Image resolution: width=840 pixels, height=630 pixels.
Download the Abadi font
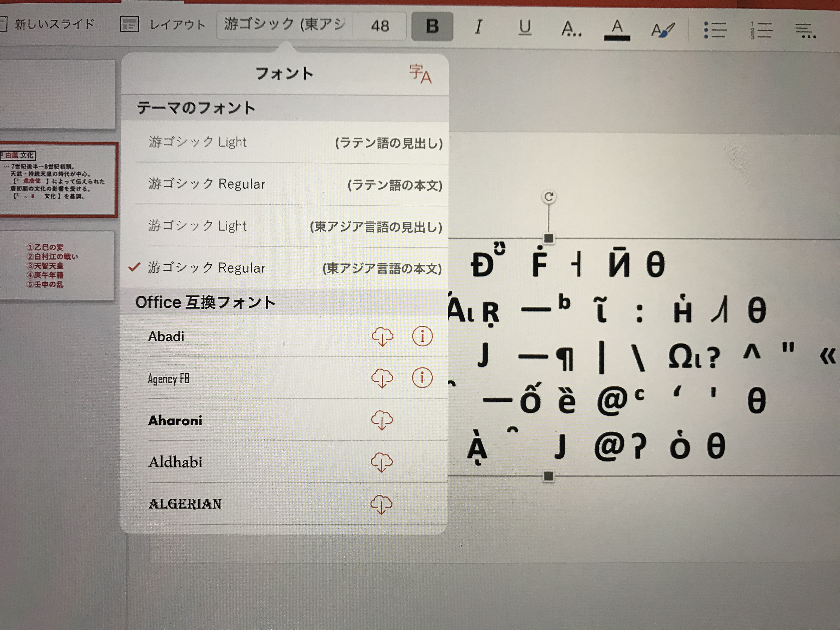tap(382, 336)
